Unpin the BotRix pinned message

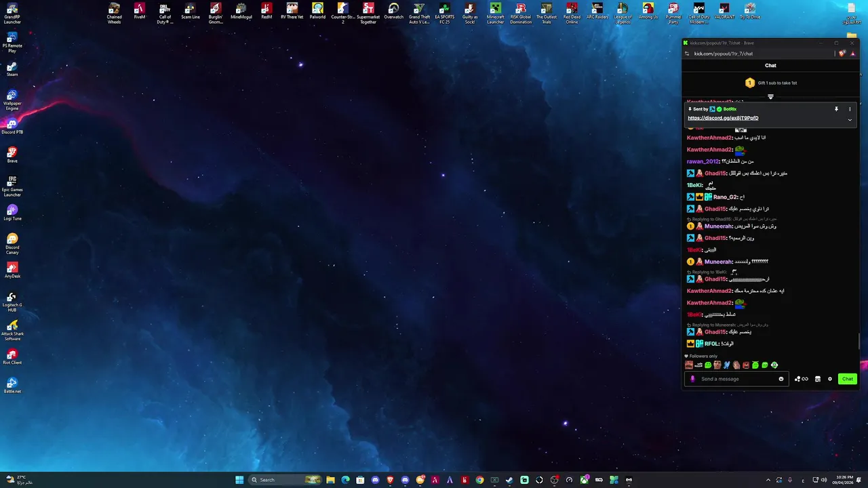click(836, 109)
